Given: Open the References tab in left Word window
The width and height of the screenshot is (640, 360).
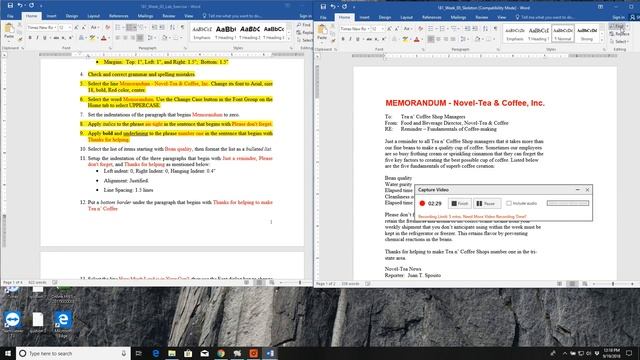Looking at the screenshot, I should tap(118, 16).
